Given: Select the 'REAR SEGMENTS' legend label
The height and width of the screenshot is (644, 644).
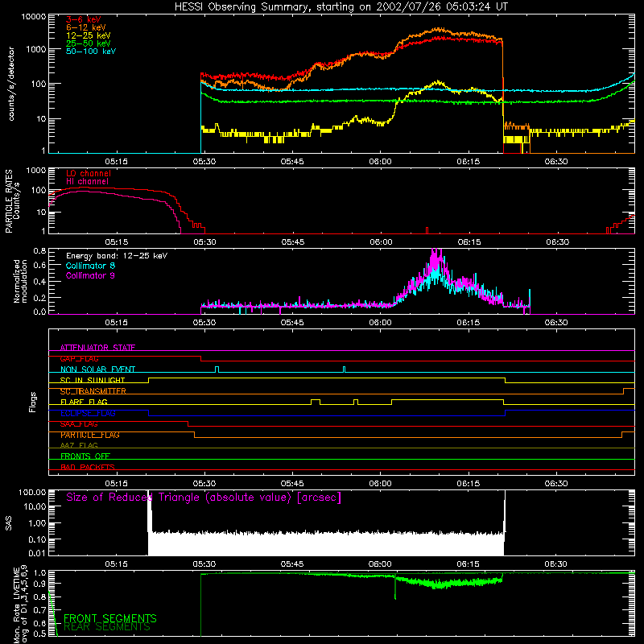Looking at the screenshot, I should click(x=107, y=627).
